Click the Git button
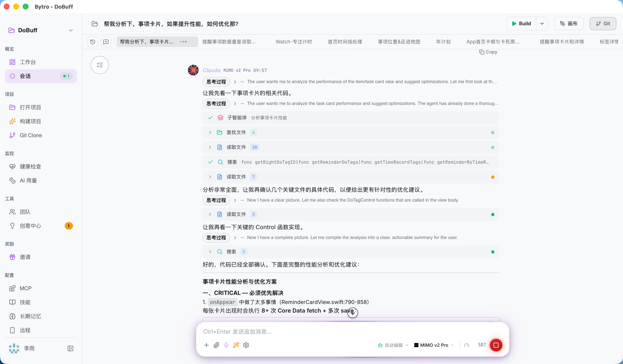Screen dimensions: 623x364 (x=603, y=24)
